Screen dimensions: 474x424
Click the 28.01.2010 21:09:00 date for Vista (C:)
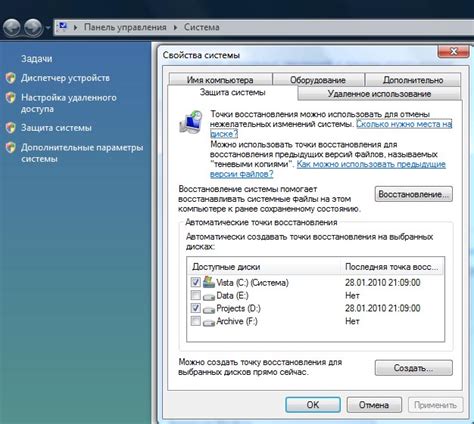pyautogui.click(x=383, y=283)
